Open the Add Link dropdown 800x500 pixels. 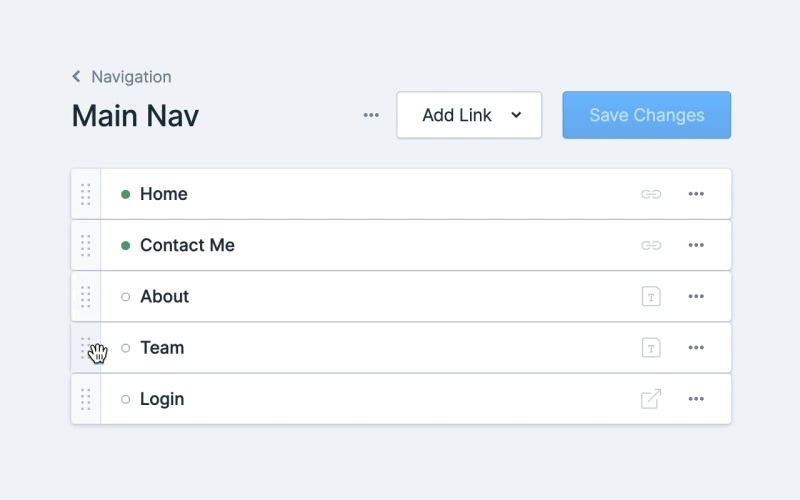[x=469, y=115]
